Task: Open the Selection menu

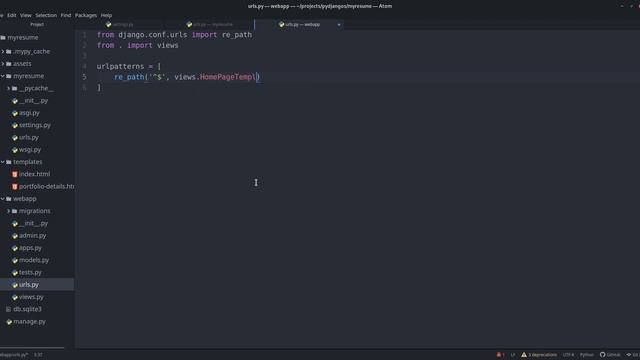Action: pyautogui.click(x=46, y=15)
